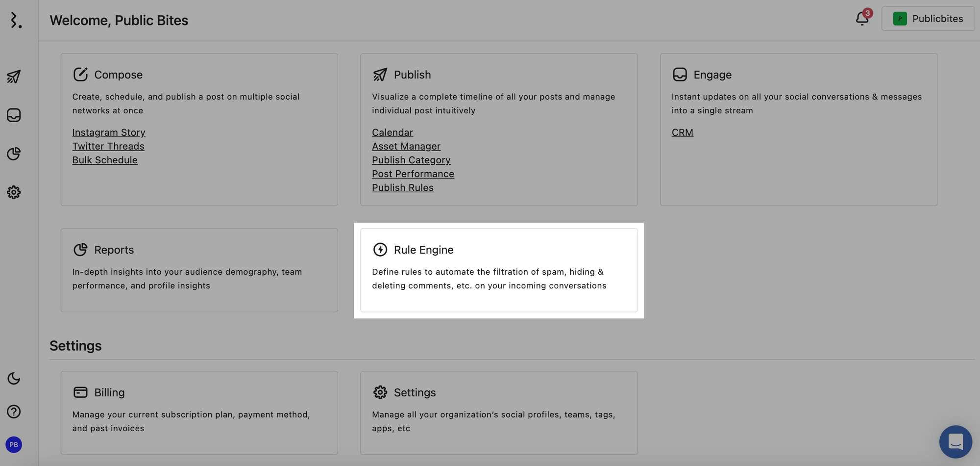The width and height of the screenshot is (980, 466).
Task: Click the green P workspace badge
Action: coord(900,19)
